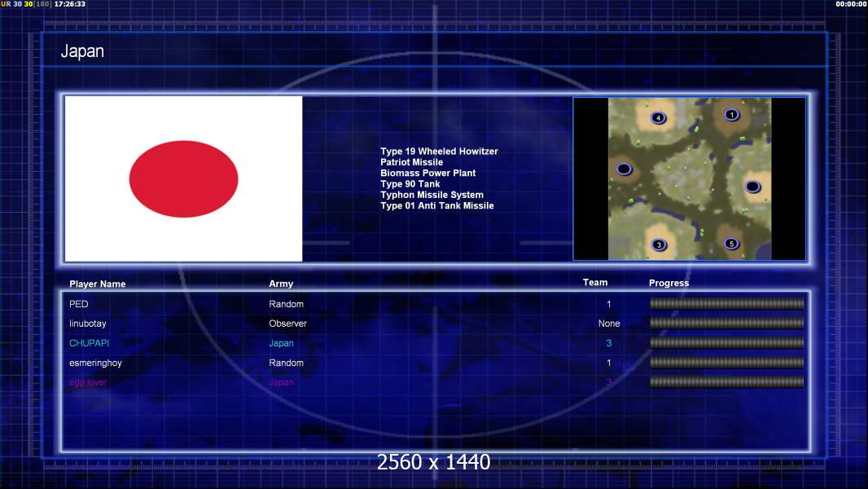Select player name CHUPAPI
Image resolution: width=868 pixels, height=489 pixels.
coord(89,343)
